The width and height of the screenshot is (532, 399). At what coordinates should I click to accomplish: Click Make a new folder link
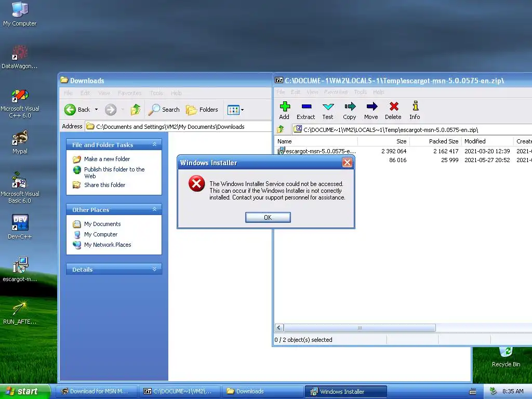[x=107, y=159]
